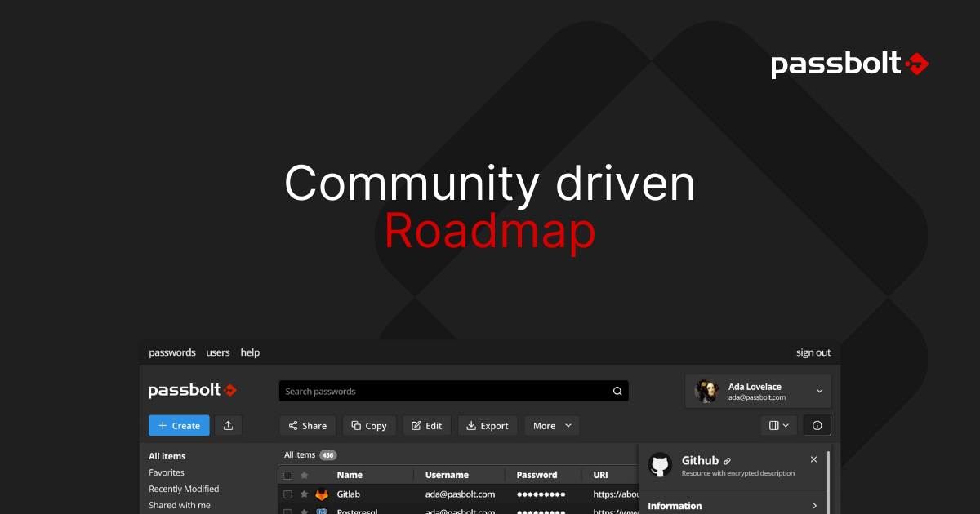Click the star icon in the table header
The height and width of the screenshot is (514, 980).
coord(305,475)
